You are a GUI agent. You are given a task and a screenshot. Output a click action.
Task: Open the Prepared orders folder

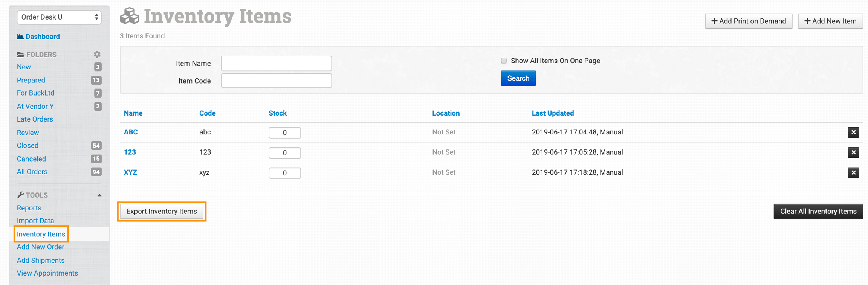31,80
